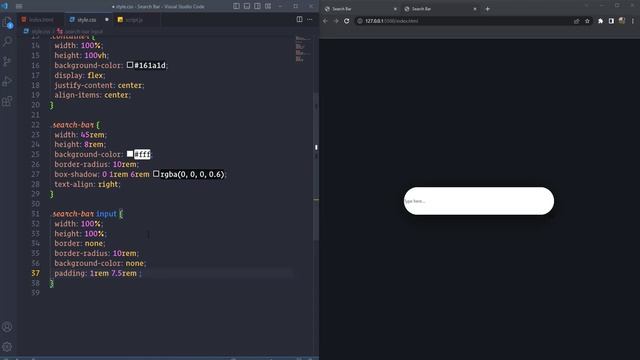Click the #fff color swatch

130,154
